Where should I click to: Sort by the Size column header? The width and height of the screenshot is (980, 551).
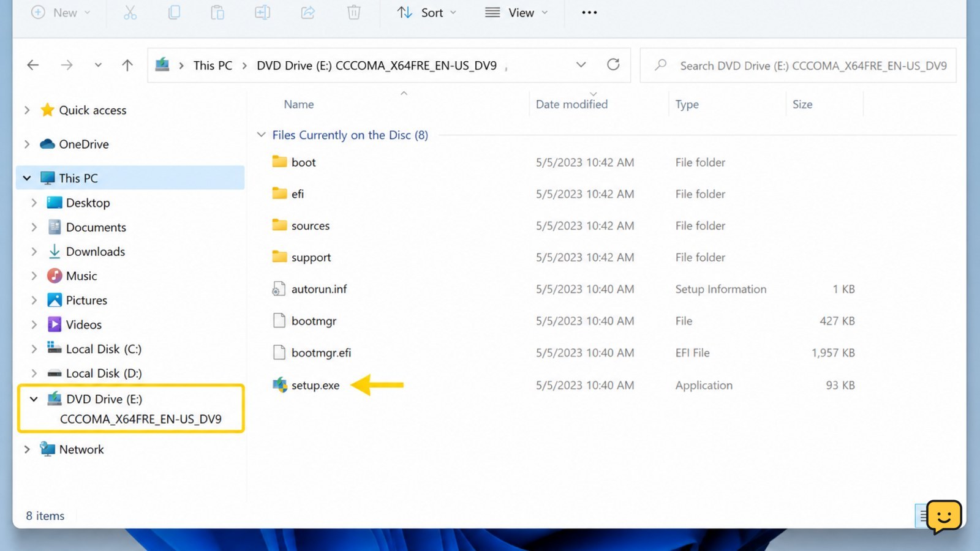click(x=802, y=104)
